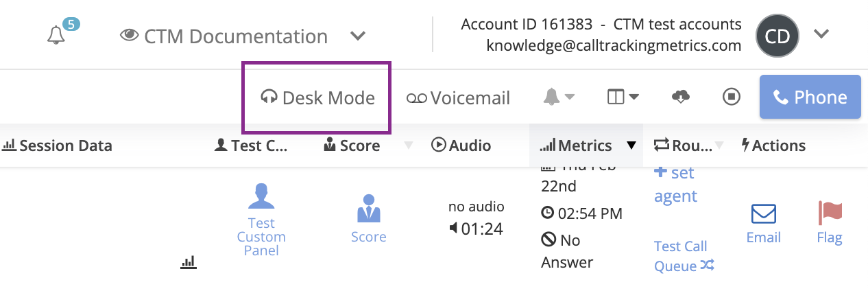Click the Audio column header
The width and height of the screenshot is (868, 291).
(461, 145)
